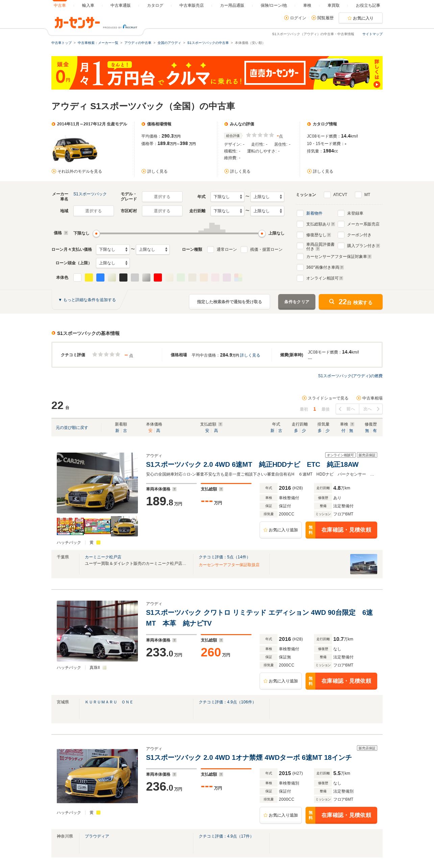Tick the クーポン付き checkbox
This screenshot has width=434, height=868.
click(x=341, y=235)
